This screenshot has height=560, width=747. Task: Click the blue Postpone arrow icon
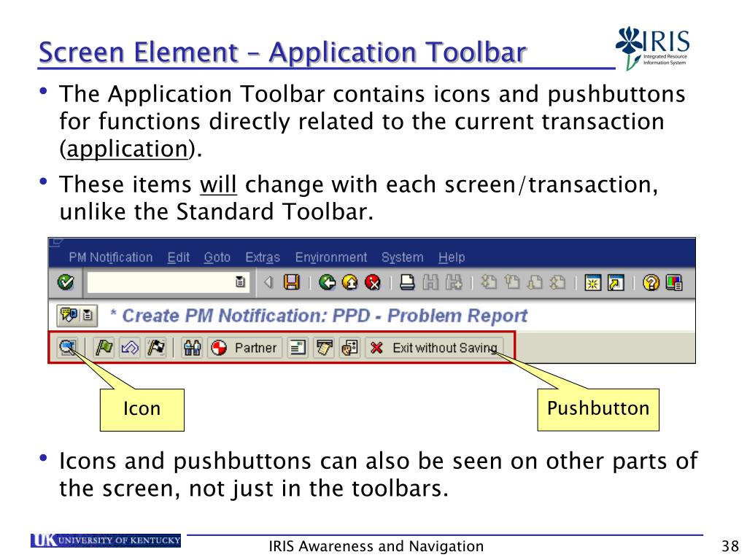[x=130, y=347]
